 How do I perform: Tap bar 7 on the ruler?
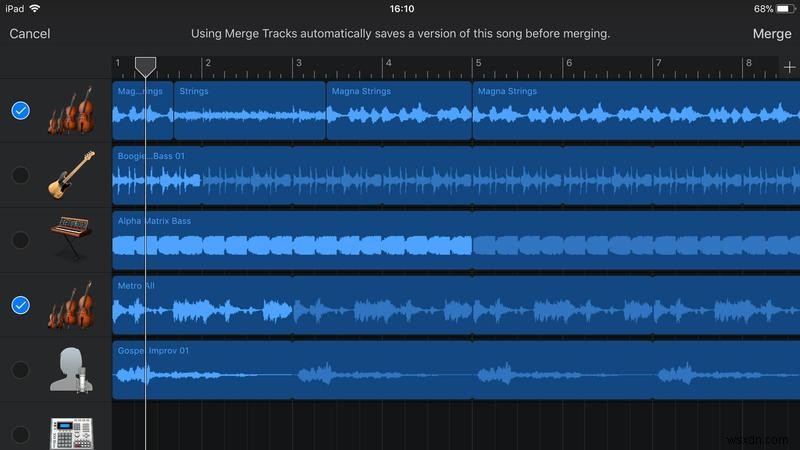[659, 63]
